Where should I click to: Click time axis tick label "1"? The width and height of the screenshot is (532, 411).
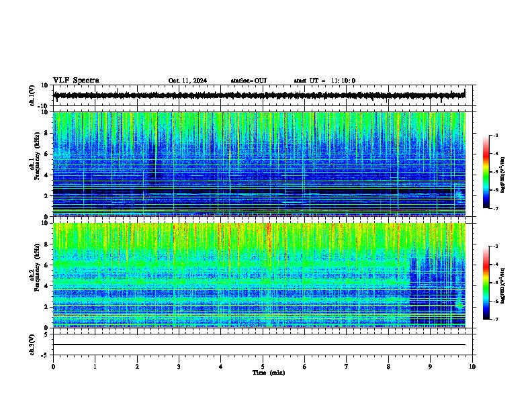(x=95, y=367)
